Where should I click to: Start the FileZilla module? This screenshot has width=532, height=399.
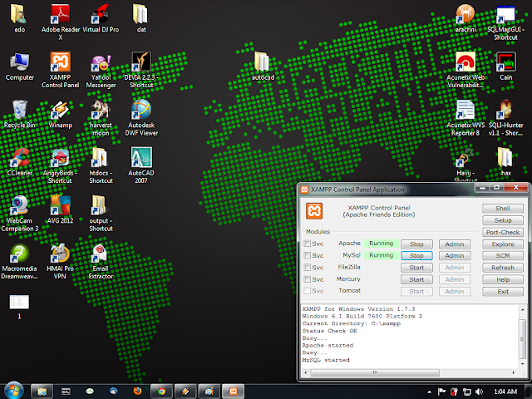tap(416, 268)
